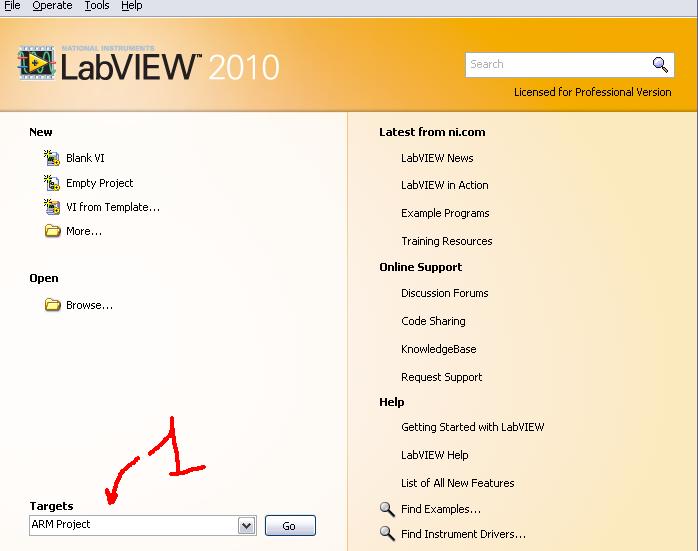Click the Go button
The image size is (698, 551).
tap(290, 526)
